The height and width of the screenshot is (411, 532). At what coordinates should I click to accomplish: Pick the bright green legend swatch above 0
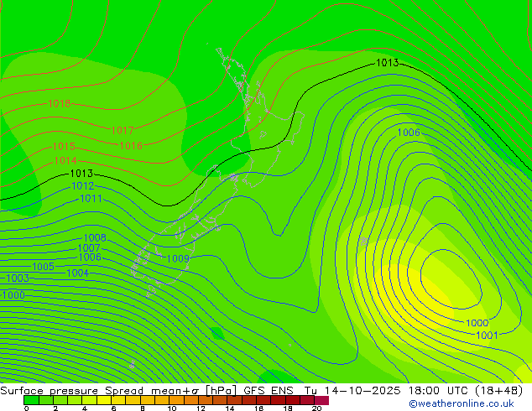(31, 400)
